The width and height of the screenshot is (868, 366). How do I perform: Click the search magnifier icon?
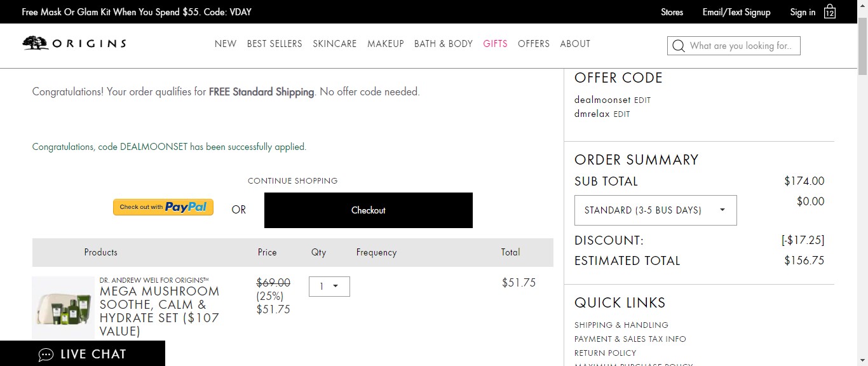pyautogui.click(x=679, y=46)
